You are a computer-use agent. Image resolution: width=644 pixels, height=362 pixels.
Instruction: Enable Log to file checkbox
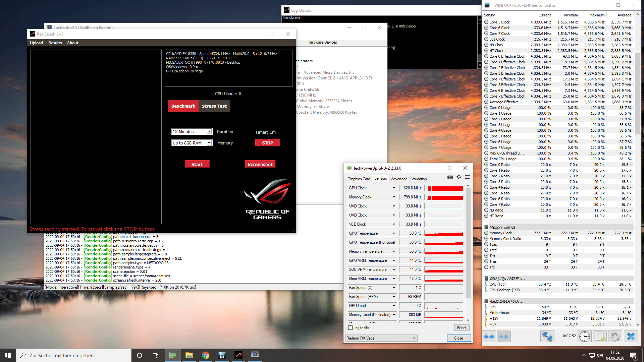[x=351, y=328]
